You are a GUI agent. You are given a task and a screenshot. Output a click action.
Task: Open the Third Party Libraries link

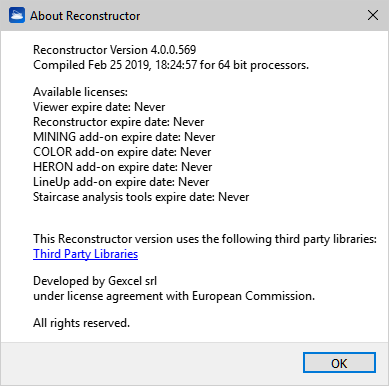pos(85,254)
